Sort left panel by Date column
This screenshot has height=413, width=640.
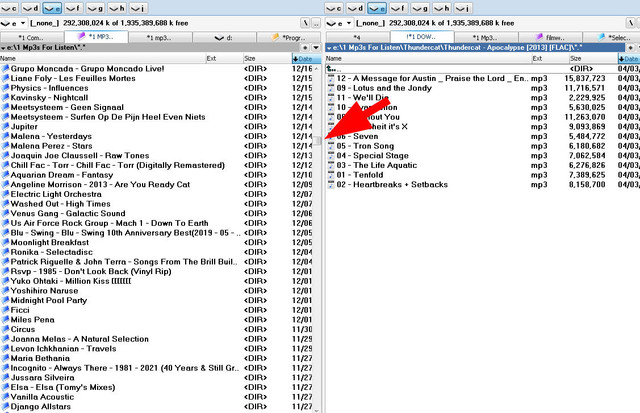click(x=306, y=59)
